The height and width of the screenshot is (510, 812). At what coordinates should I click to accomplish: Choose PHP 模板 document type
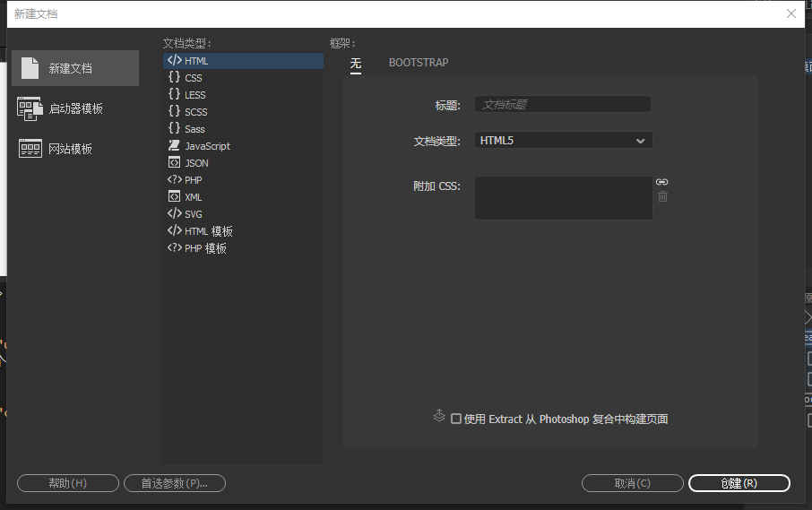pos(243,248)
